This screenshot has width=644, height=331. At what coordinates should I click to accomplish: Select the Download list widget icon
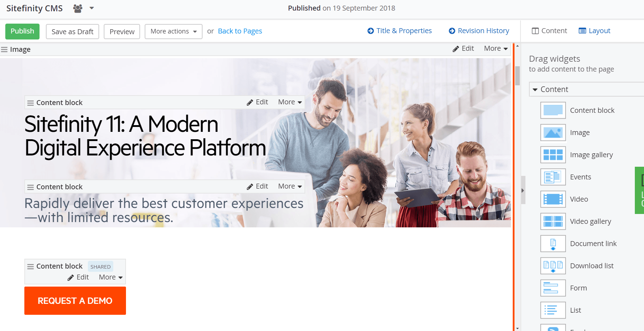[553, 266]
